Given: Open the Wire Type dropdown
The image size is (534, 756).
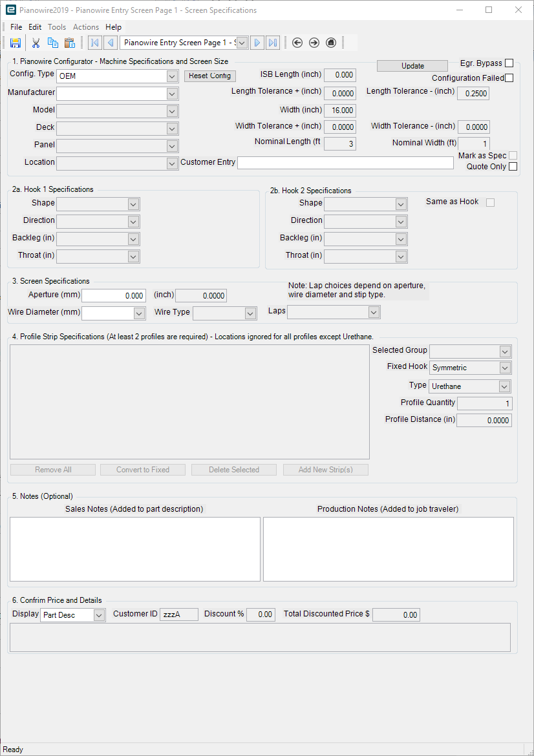Looking at the screenshot, I should (250, 313).
